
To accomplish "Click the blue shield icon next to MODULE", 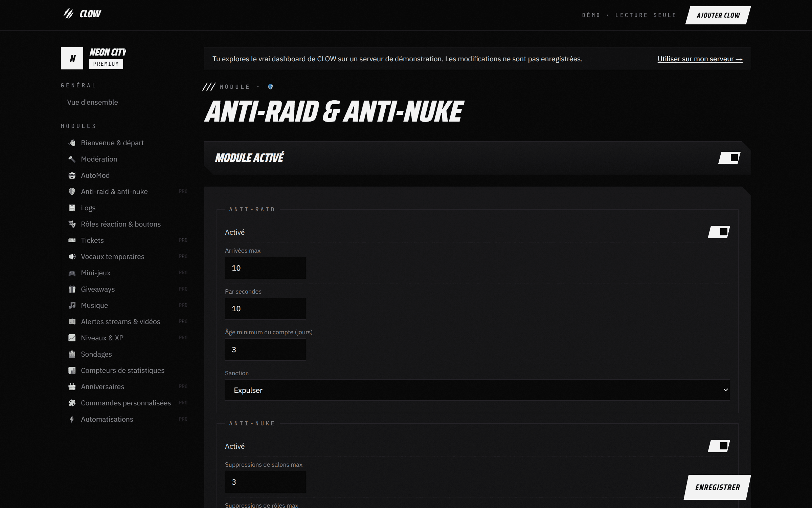I will (x=270, y=87).
